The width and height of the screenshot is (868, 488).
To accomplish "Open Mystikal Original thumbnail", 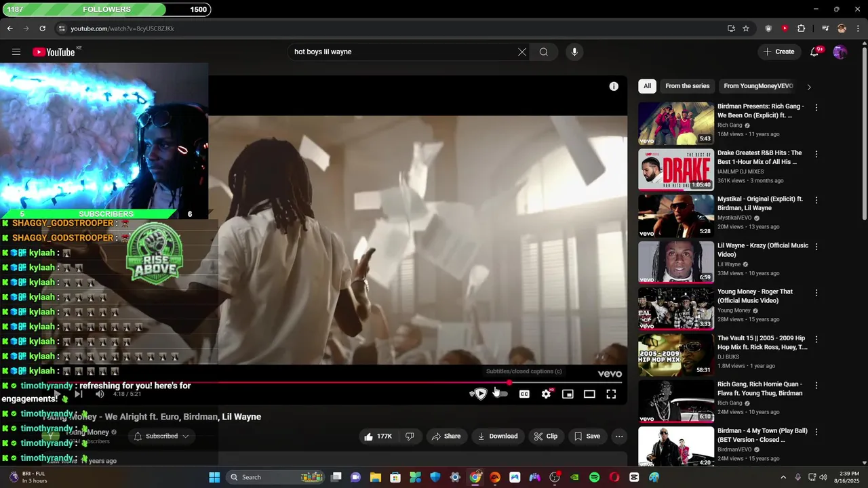I will coord(676,216).
